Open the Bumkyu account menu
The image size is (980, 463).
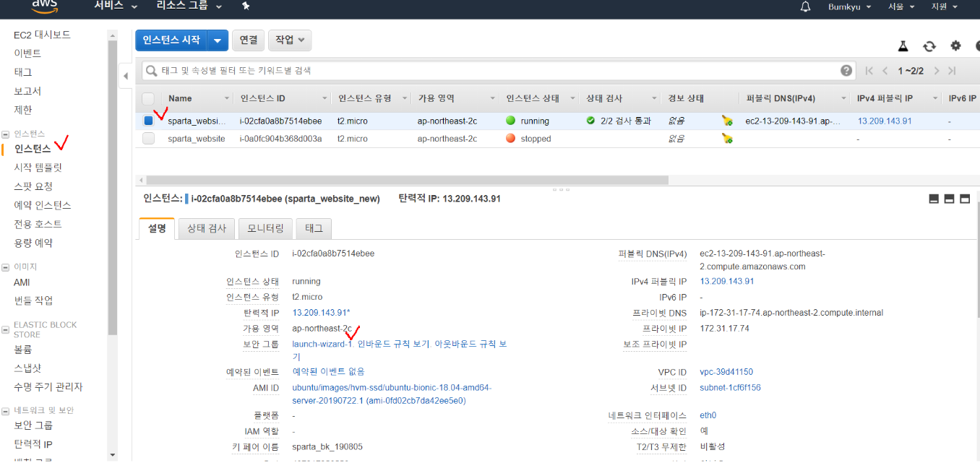[849, 7]
